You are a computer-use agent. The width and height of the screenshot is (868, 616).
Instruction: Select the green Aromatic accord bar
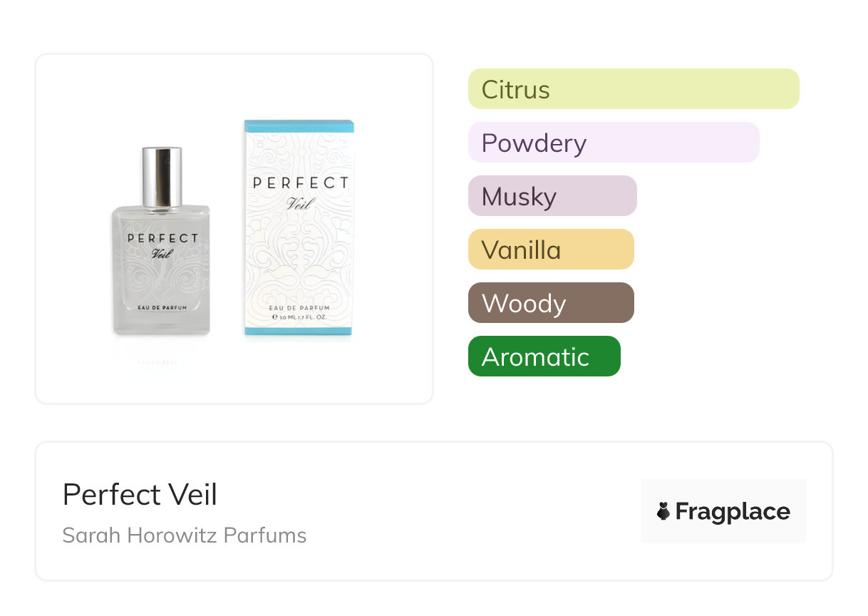tap(544, 356)
